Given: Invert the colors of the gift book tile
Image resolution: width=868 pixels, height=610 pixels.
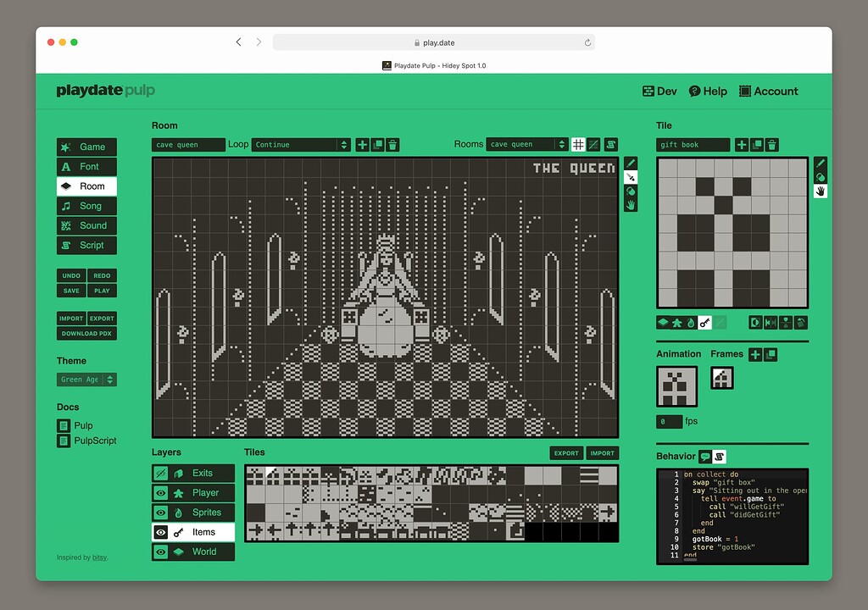Looking at the screenshot, I should [755, 324].
